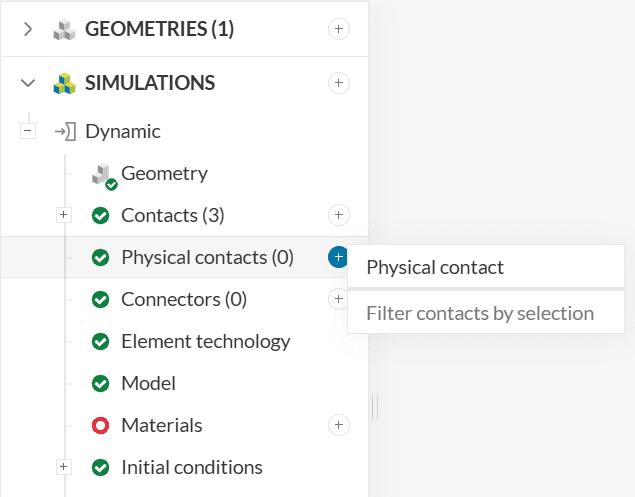Image resolution: width=635 pixels, height=497 pixels.
Task: Expand the Contacts (3) tree node
Action: 64,215
